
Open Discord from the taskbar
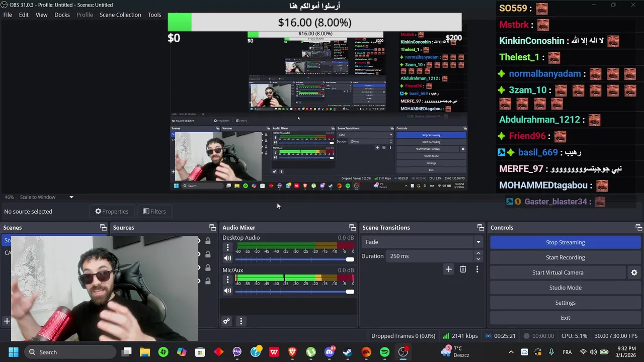click(330, 352)
